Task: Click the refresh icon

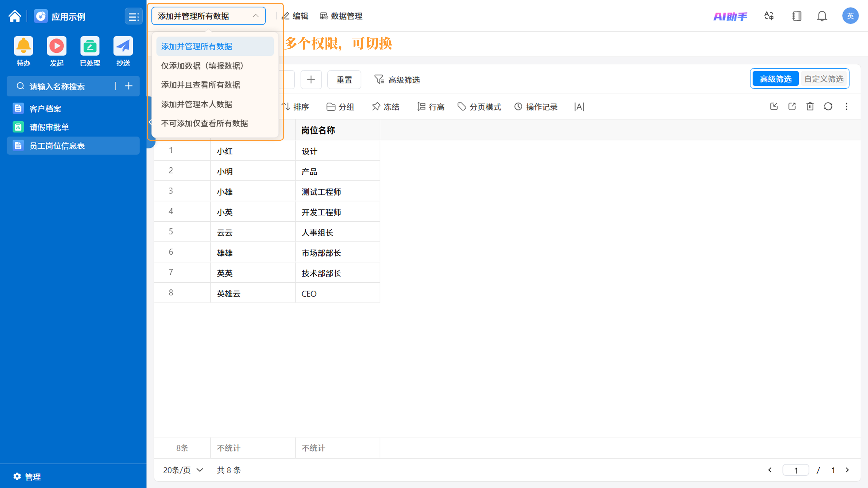Action: [x=828, y=107]
